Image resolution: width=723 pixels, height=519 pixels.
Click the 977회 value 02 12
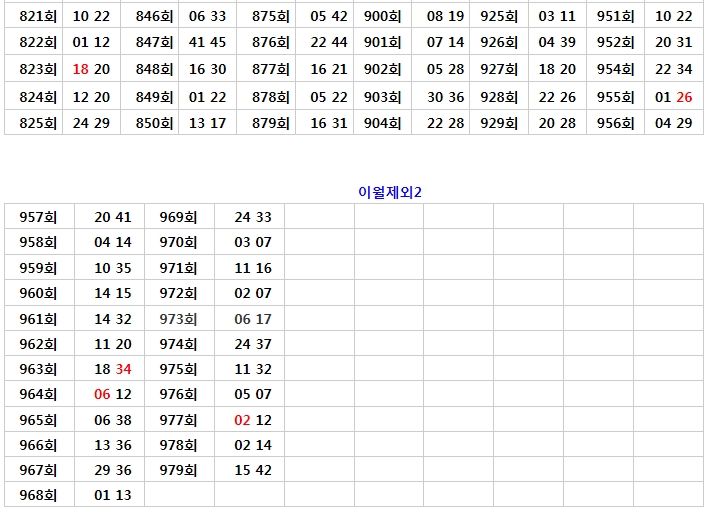[x=253, y=420]
